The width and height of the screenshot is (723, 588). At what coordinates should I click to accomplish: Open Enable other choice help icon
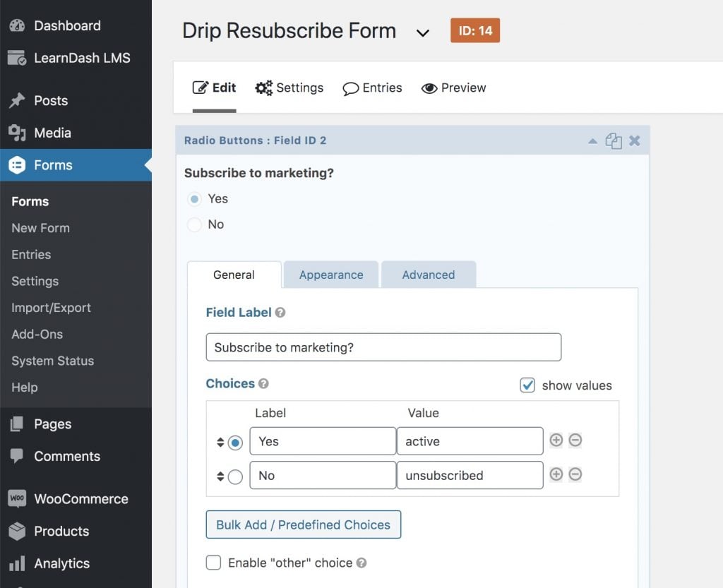(361, 563)
